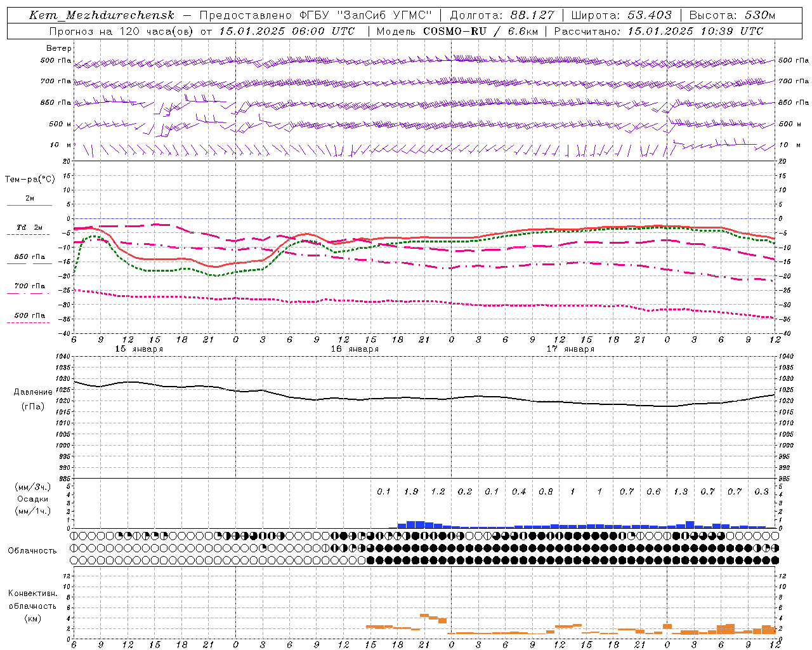The height and width of the screenshot is (650, 812).
Task: Click the date label 16 января
Action: point(355,349)
